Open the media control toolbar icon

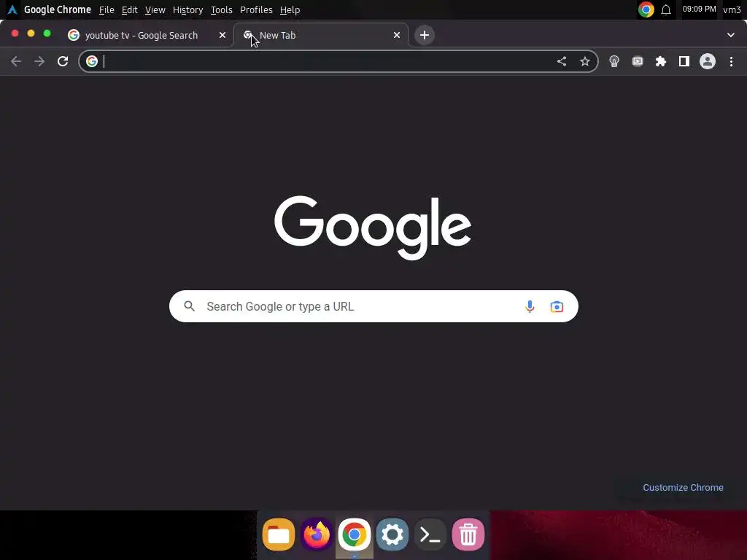coord(638,61)
